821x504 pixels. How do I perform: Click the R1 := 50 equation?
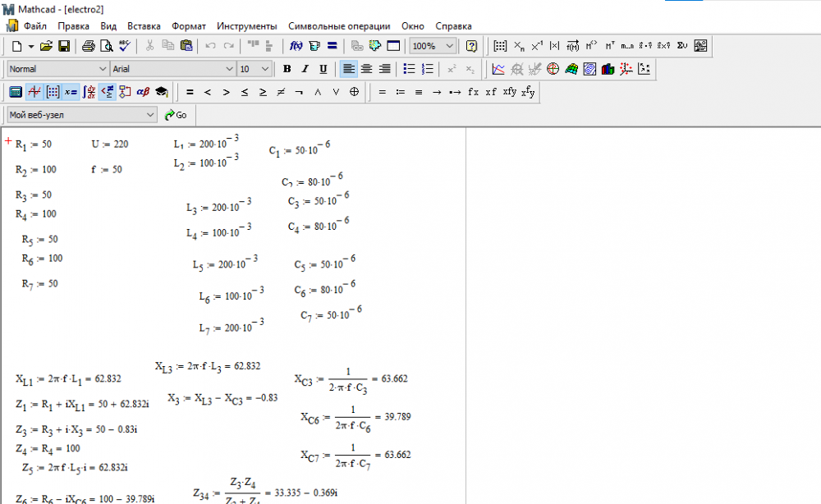tap(34, 144)
